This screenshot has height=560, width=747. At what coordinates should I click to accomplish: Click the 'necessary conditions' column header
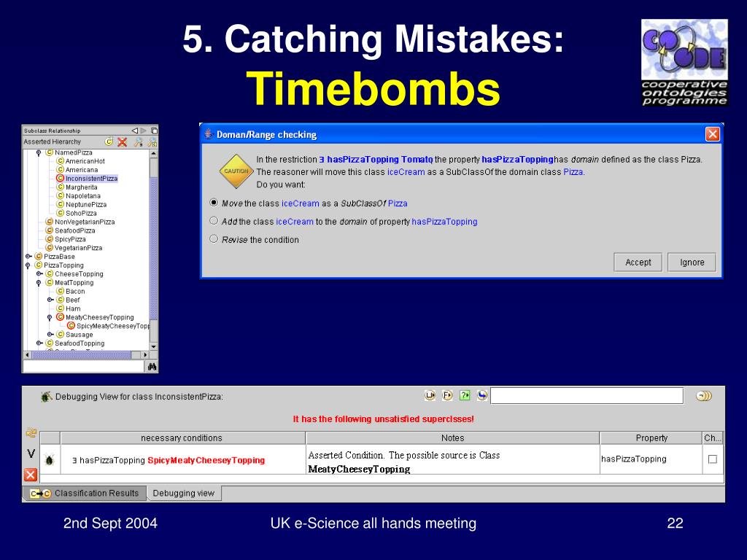182,437
